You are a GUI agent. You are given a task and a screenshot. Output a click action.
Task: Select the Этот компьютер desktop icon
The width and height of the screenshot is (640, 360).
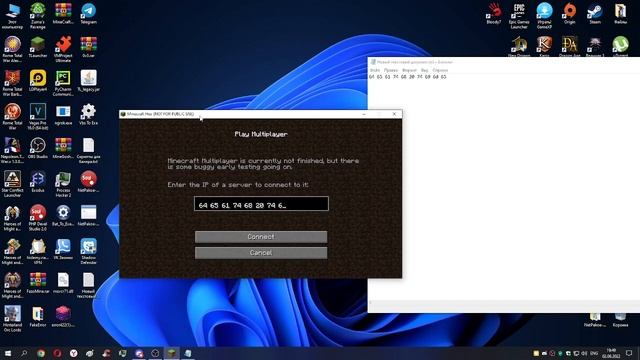click(12, 16)
